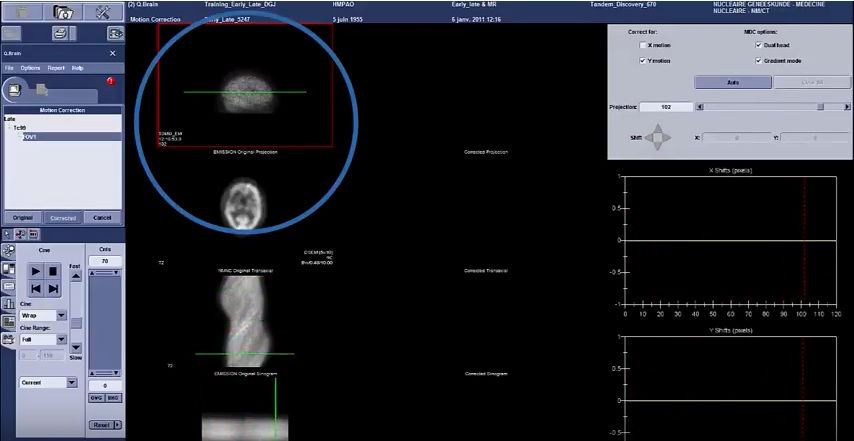854x441 pixels.
Task: Click the Cnts lower value field 0
Action: (x=105, y=385)
